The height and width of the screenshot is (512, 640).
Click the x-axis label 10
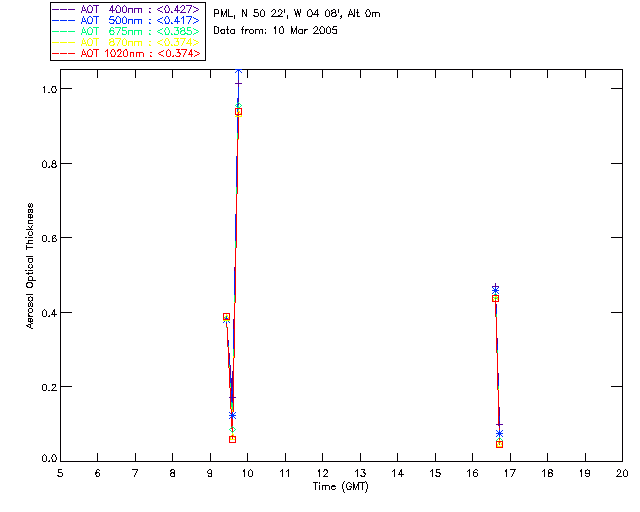point(247,473)
